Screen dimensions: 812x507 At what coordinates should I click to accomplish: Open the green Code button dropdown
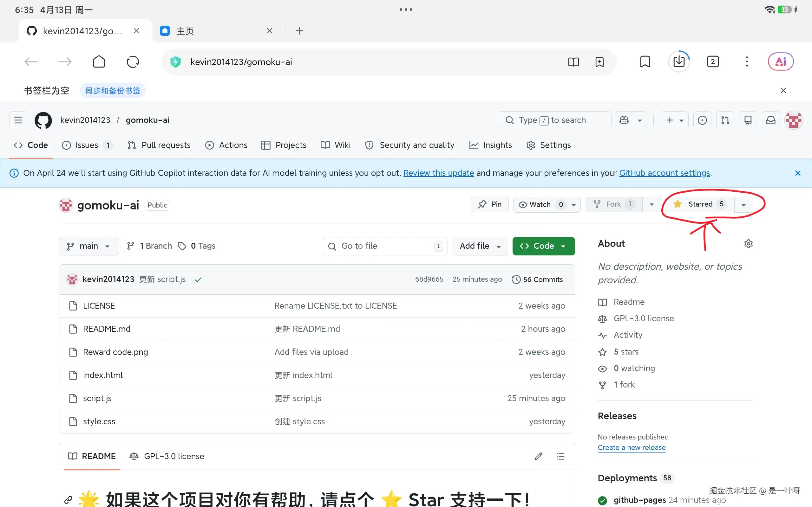563,246
